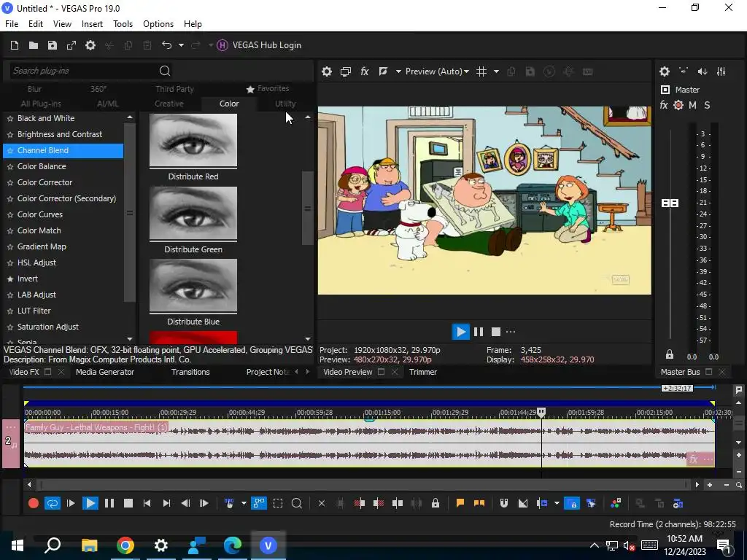Image resolution: width=747 pixels, height=560 pixels.
Task: Choose the Distribute Green preset thumbnail
Action: [193, 213]
